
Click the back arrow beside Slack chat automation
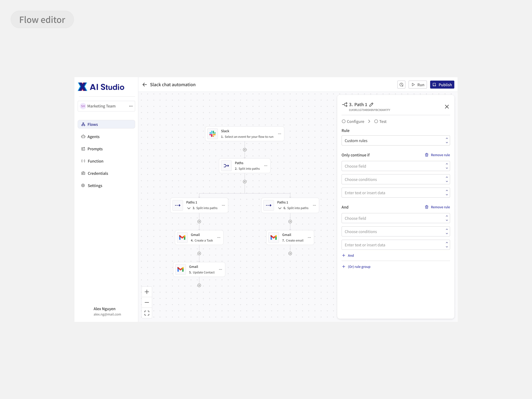coord(145,85)
